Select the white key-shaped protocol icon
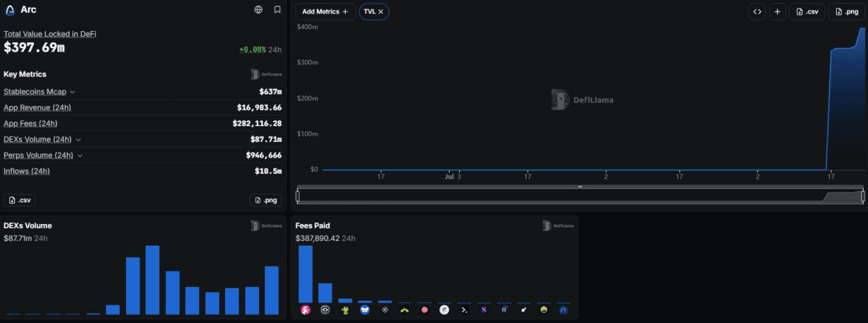This screenshot has width=868, height=323. 524,310
